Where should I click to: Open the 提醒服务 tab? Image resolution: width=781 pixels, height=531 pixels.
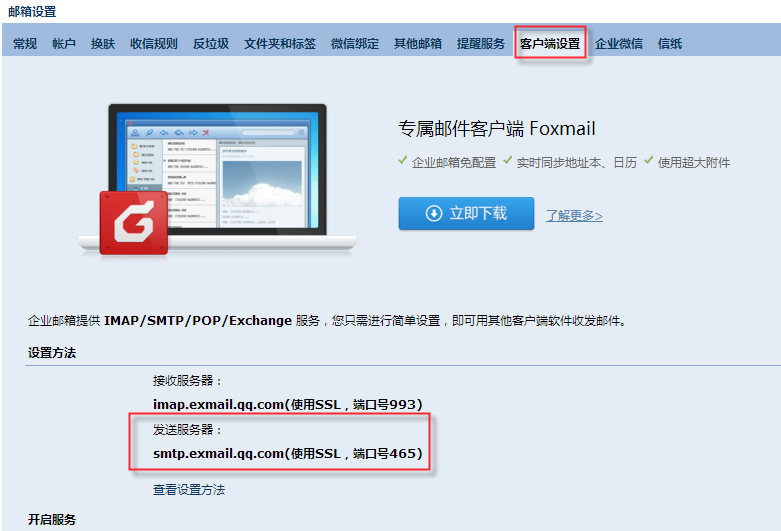[x=481, y=44]
